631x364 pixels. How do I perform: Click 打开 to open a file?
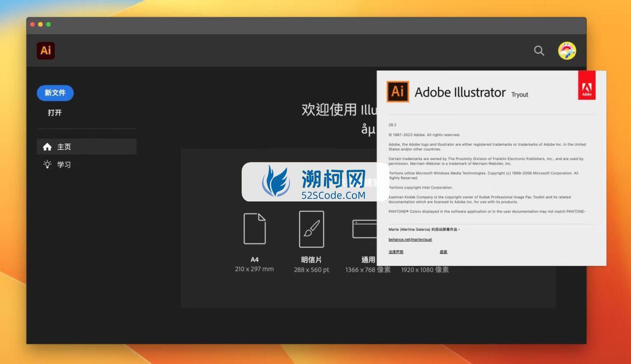(55, 113)
